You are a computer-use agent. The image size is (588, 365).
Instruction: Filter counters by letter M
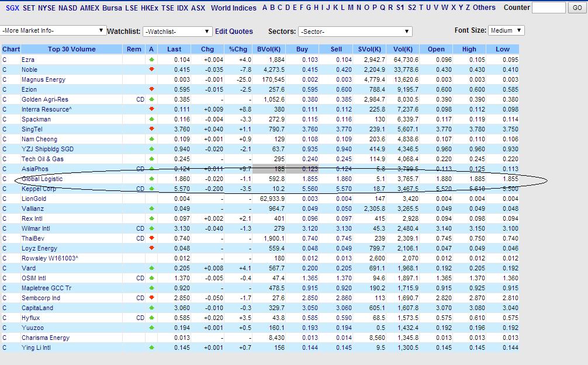tap(350, 8)
